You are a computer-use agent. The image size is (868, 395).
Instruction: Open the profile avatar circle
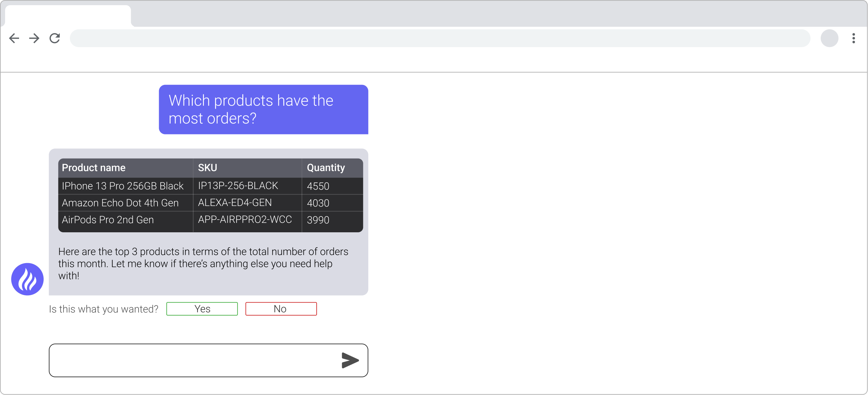[x=829, y=38]
